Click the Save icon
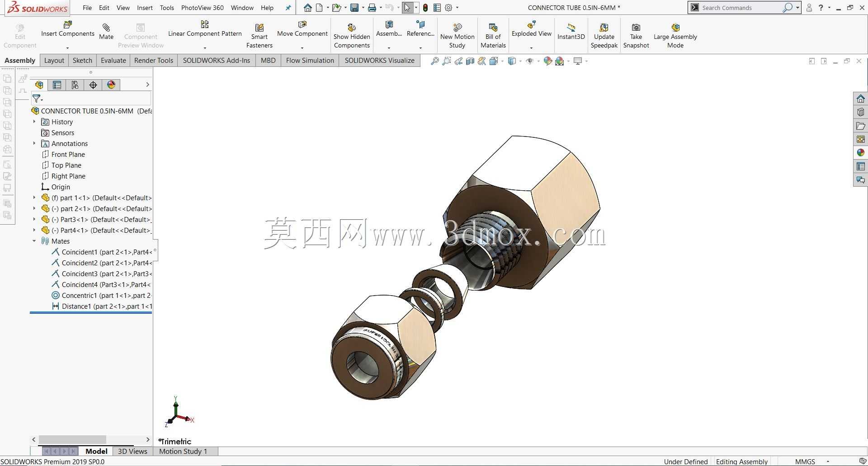868x466 pixels. (354, 8)
